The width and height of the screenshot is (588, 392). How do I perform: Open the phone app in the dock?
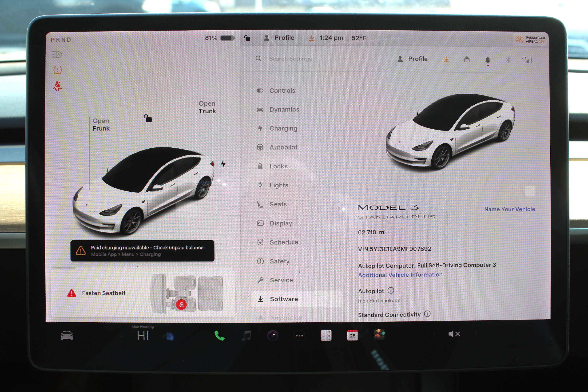[219, 336]
